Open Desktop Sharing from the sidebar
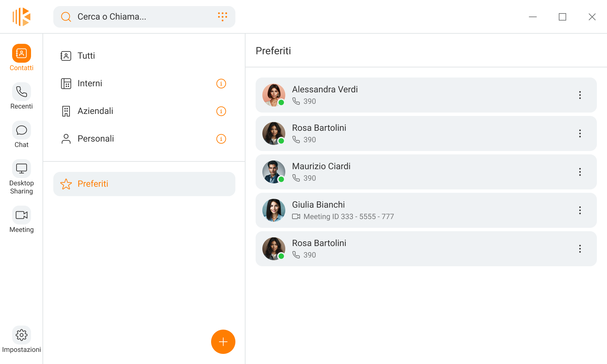 [22, 169]
